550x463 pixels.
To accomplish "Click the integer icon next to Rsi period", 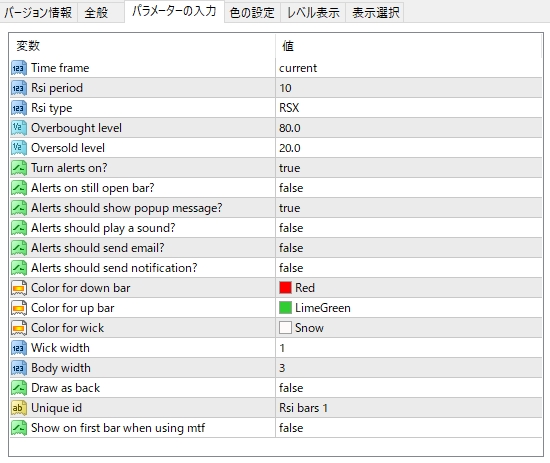I will point(19,88).
